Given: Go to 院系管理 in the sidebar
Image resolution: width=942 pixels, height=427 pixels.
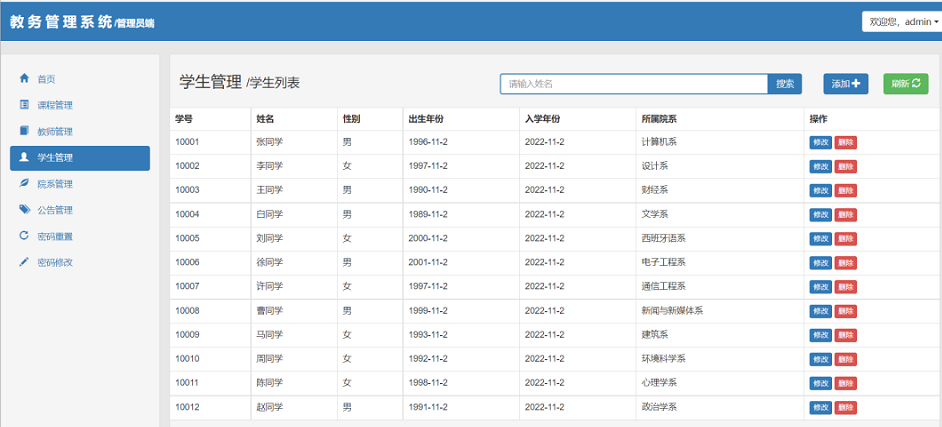Looking at the screenshot, I should [x=80, y=184].
